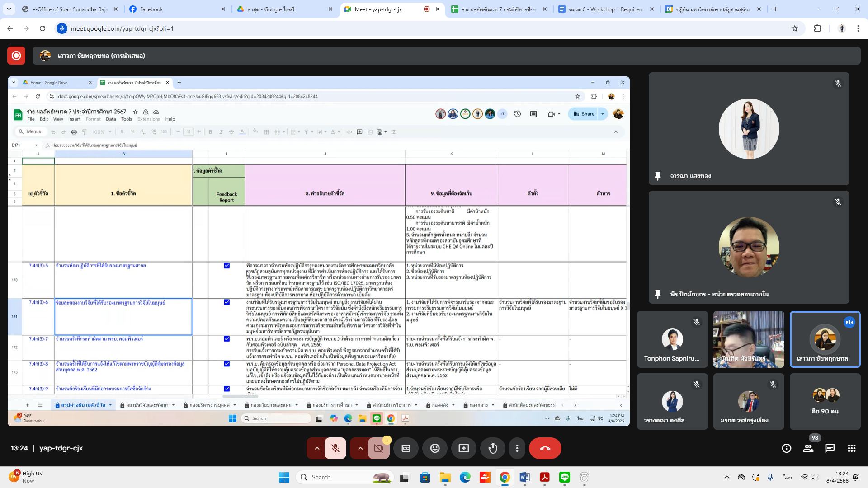Click the present screen button
Image resolution: width=868 pixels, height=488 pixels.
[464, 448]
